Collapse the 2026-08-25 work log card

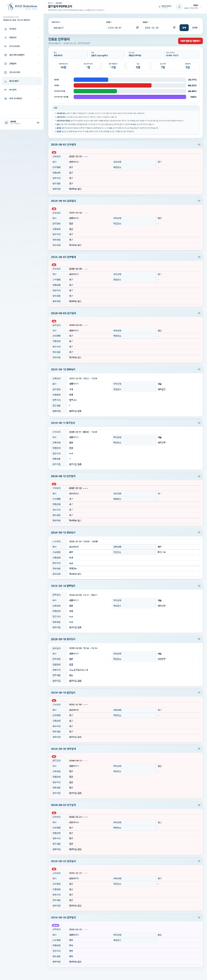pyautogui.click(x=199, y=861)
